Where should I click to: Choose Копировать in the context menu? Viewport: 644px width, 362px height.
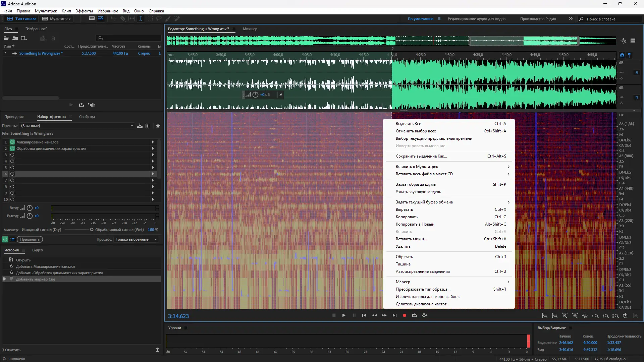[407, 217]
